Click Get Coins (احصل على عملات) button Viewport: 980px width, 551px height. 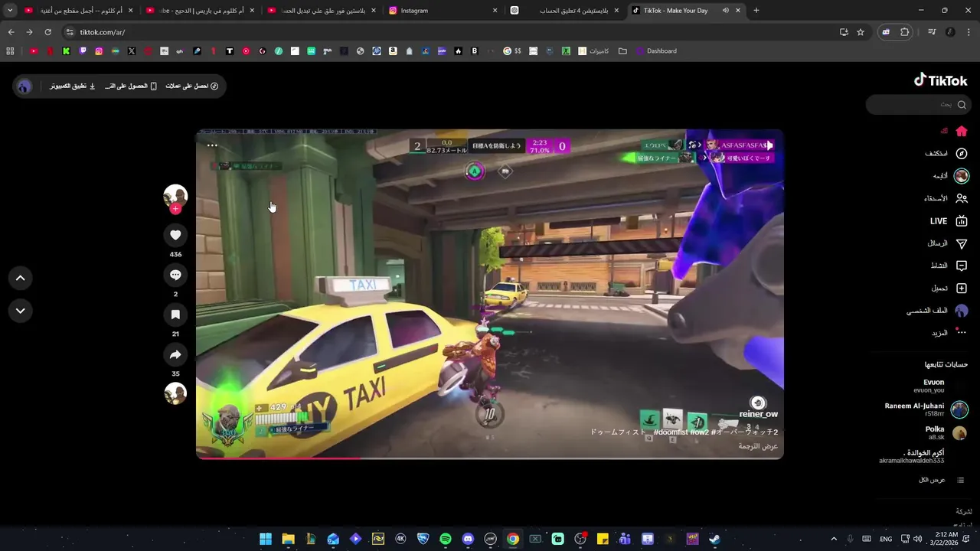[192, 86]
